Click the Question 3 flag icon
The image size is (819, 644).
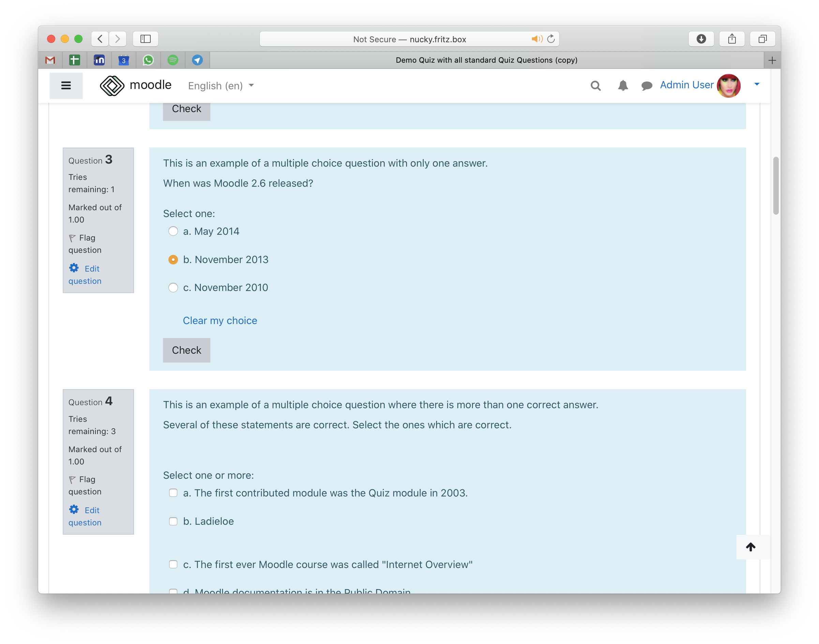pyautogui.click(x=72, y=238)
